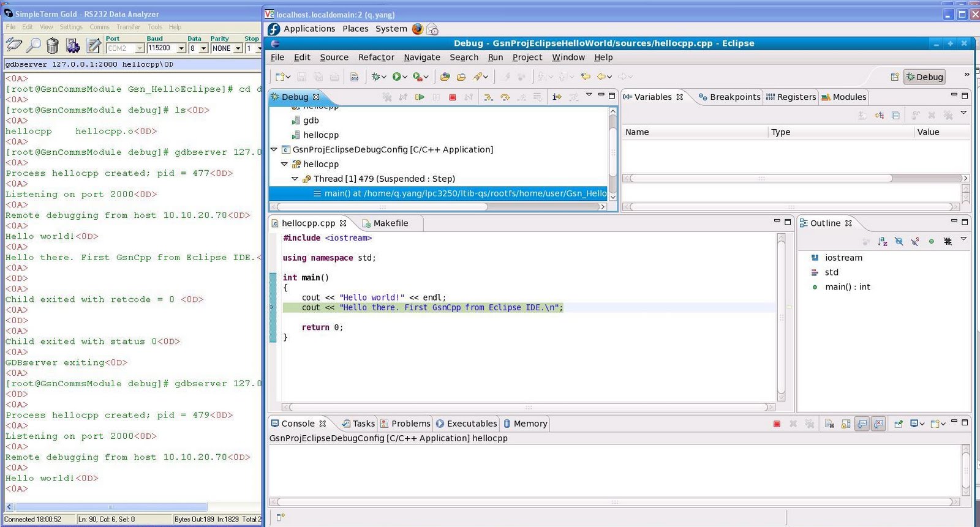Open the Baud 115200 dropdown
The image size is (980, 527).
(x=181, y=48)
